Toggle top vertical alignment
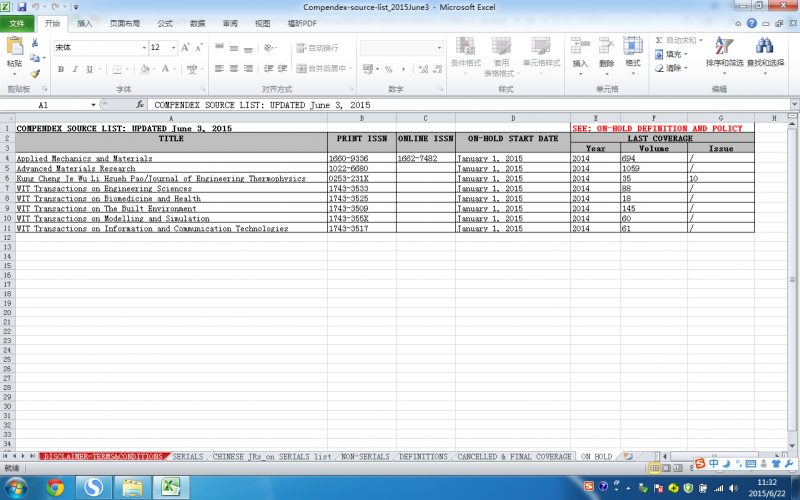 click(x=219, y=47)
